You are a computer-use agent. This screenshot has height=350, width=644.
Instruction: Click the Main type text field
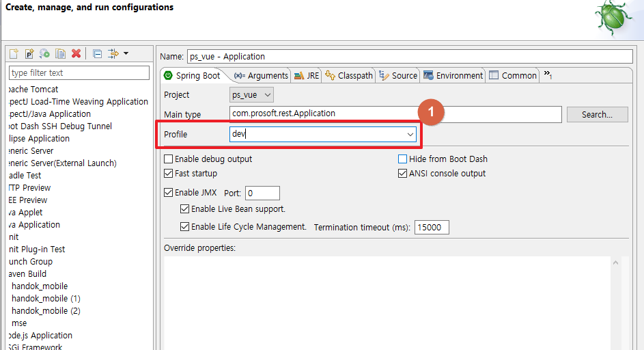coord(395,114)
